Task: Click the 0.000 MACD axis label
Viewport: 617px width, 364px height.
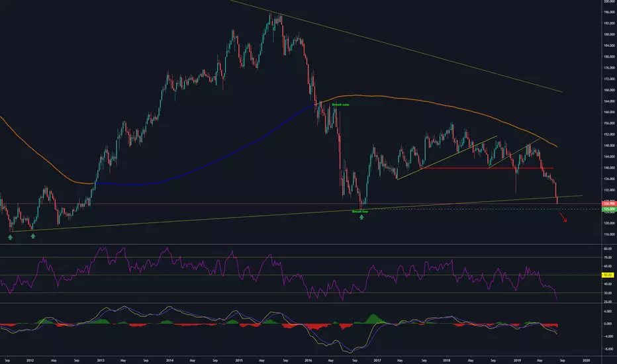Action: point(608,324)
